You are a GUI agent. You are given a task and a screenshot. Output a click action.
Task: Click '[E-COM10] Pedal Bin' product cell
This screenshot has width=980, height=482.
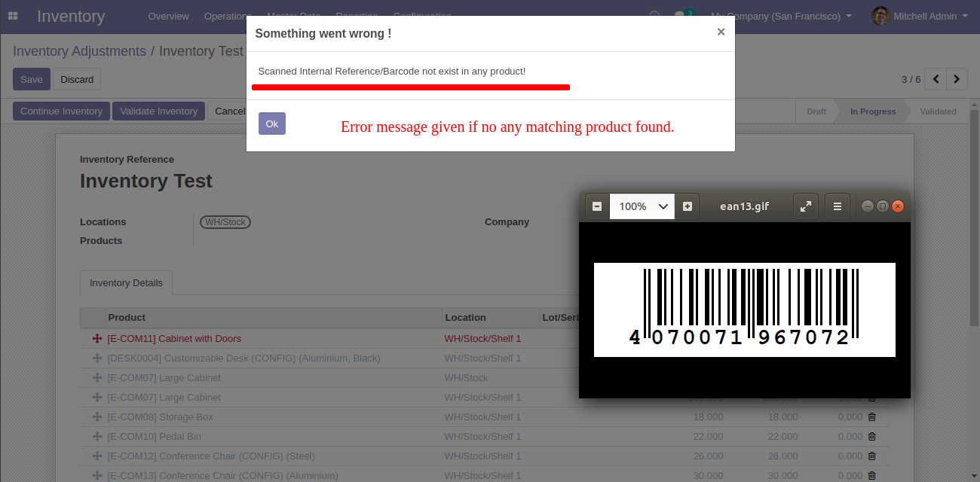point(155,437)
